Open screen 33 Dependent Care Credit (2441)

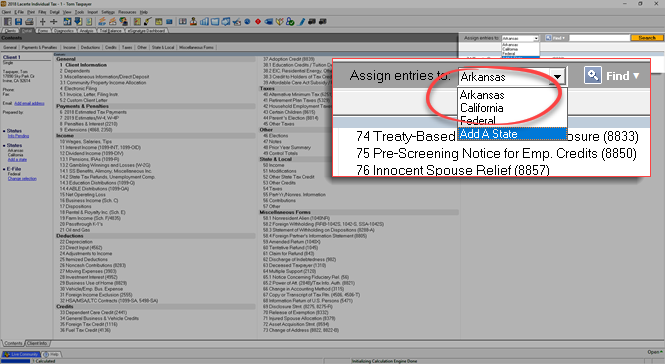tap(93, 313)
